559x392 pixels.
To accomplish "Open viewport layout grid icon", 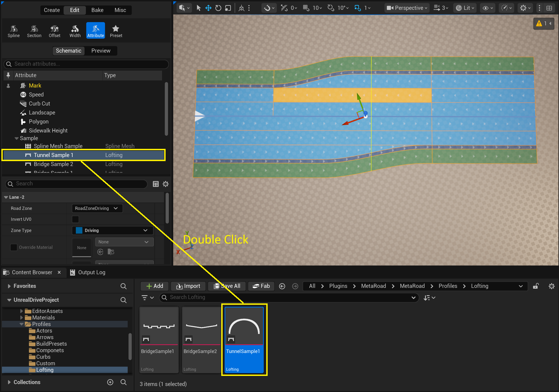I will pyautogui.click(x=549, y=8).
